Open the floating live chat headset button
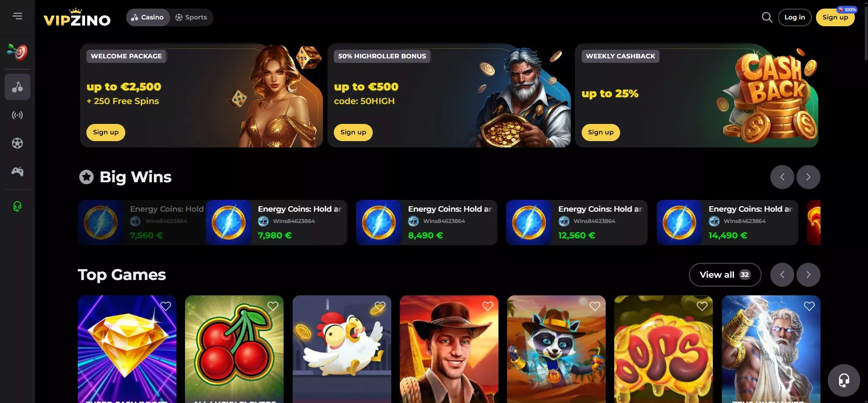868x403 pixels. pos(844,380)
